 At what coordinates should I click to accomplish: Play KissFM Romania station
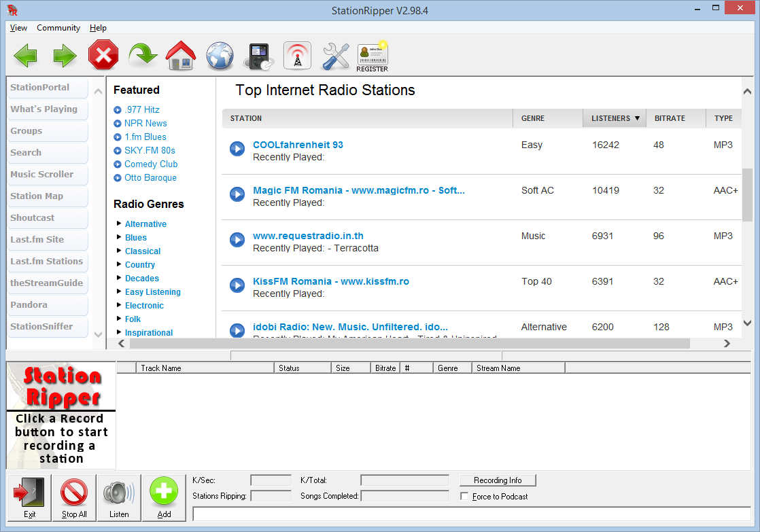(x=237, y=285)
